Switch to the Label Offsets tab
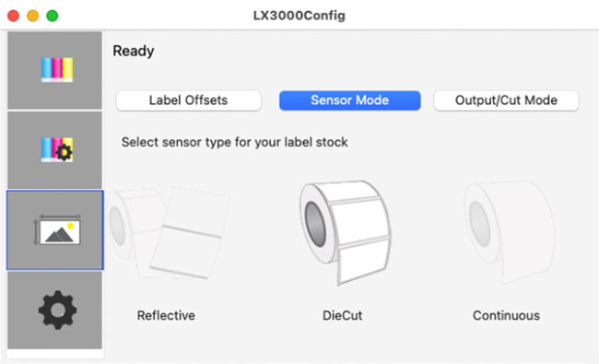The image size is (599, 364). [188, 100]
